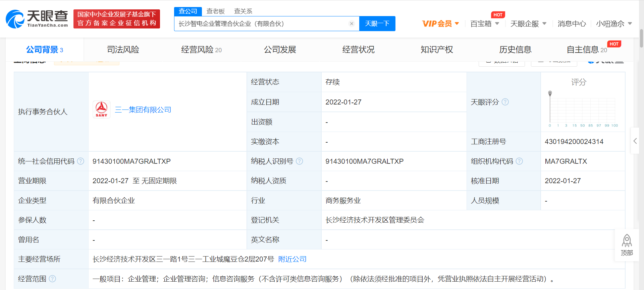Click the 执行事务合伙人 label cell

point(51,112)
